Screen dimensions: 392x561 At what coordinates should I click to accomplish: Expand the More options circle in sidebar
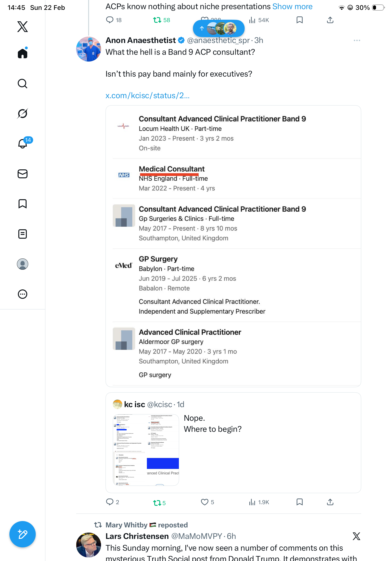pyautogui.click(x=23, y=294)
